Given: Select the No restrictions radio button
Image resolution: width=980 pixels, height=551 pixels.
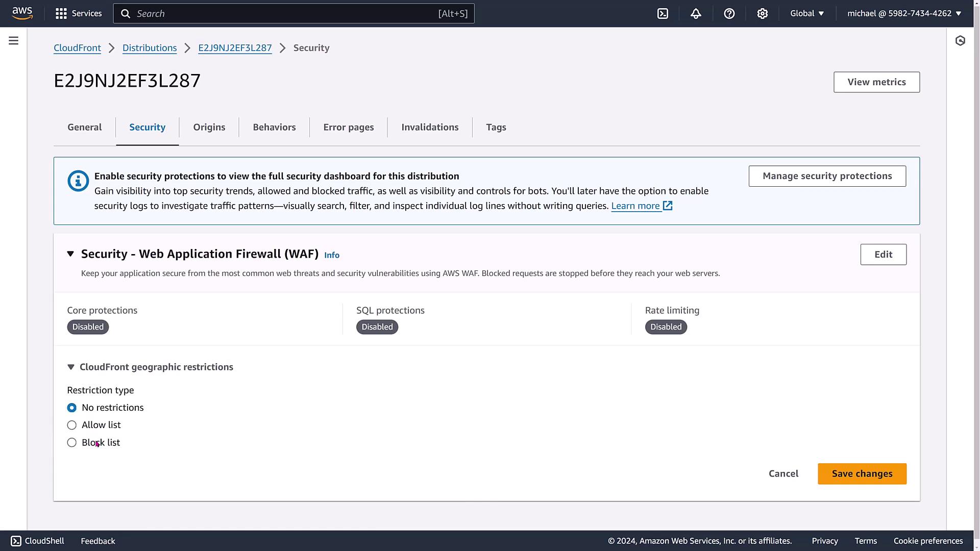Looking at the screenshot, I should coord(72,408).
